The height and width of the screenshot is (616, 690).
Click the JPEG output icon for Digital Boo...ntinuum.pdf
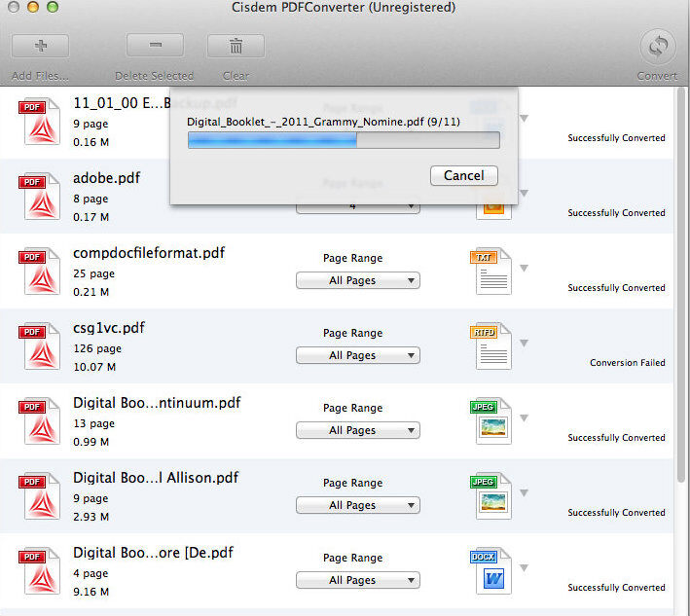click(491, 421)
